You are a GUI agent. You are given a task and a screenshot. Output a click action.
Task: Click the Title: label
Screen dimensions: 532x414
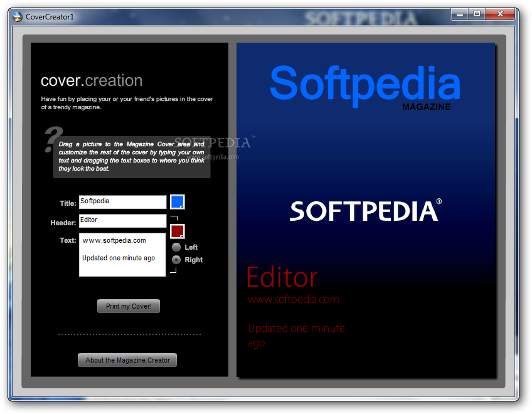[x=68, y=203]
